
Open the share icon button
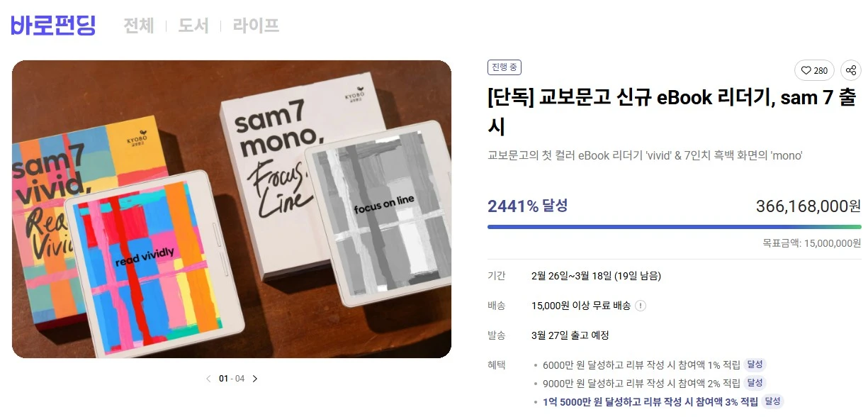[851, 70]
